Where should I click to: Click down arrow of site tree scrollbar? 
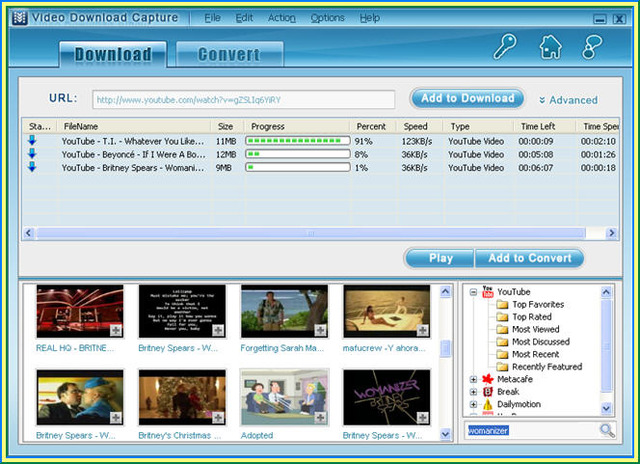point(606,408)
